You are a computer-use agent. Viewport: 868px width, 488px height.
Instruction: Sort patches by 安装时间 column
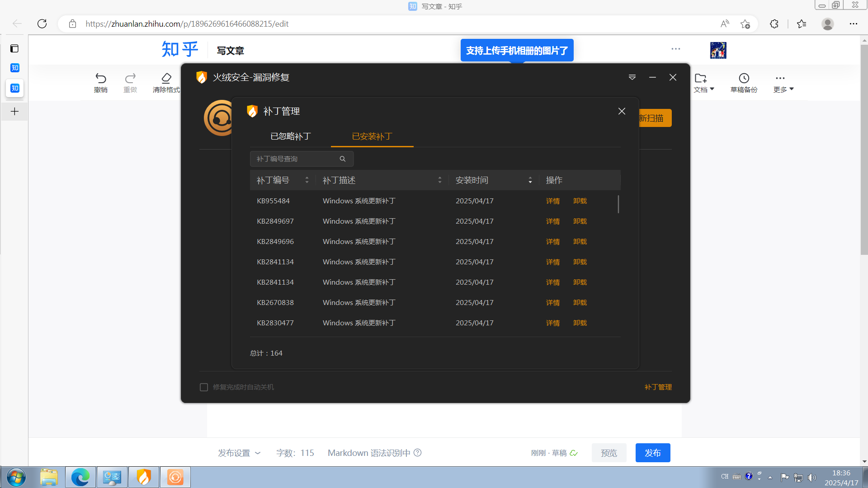point(530,180)
